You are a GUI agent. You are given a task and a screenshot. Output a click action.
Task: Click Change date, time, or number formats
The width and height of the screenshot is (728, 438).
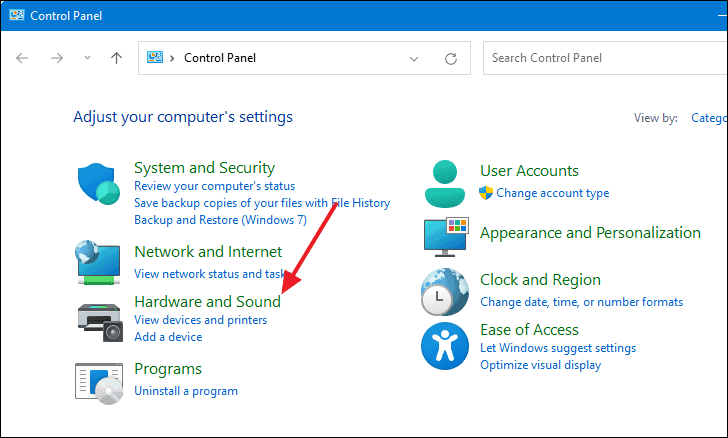581,302
